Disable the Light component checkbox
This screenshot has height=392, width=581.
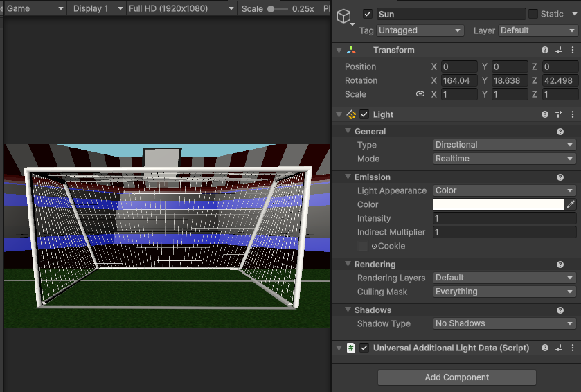point(364,114)
